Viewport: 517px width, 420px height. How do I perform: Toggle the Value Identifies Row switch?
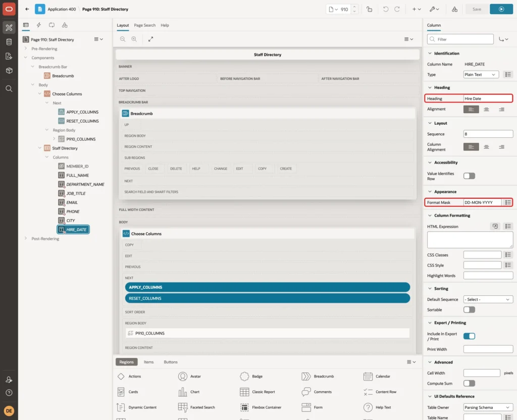[x=469, y=176]
